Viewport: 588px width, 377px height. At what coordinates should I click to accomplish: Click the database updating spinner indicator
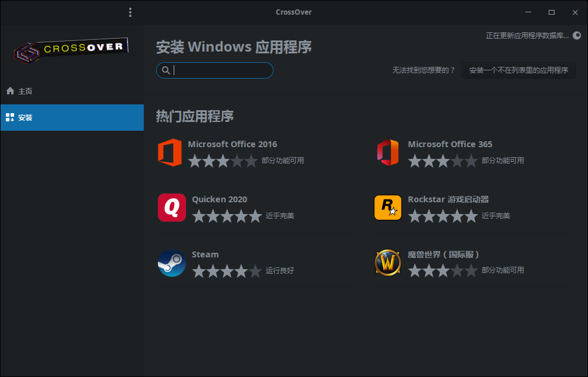coord(576,35)
